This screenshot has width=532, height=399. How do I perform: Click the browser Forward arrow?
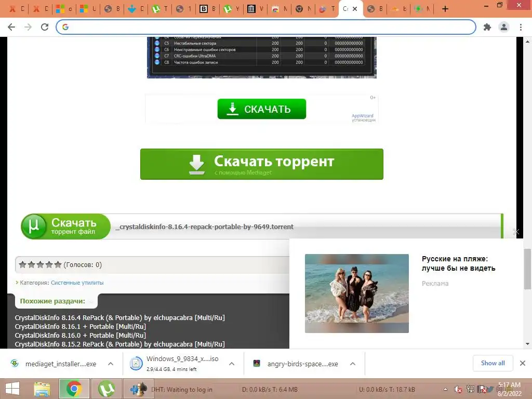(28, 27)
